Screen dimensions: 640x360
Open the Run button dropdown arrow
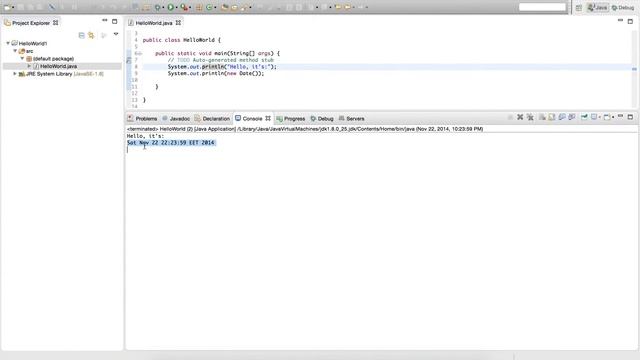[176, 7]
